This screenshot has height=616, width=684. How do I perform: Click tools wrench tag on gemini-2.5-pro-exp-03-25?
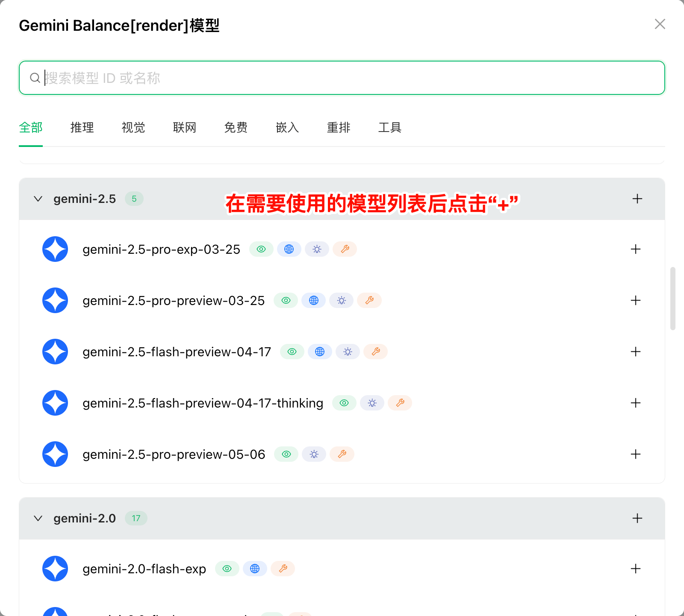tap(345, 249)
